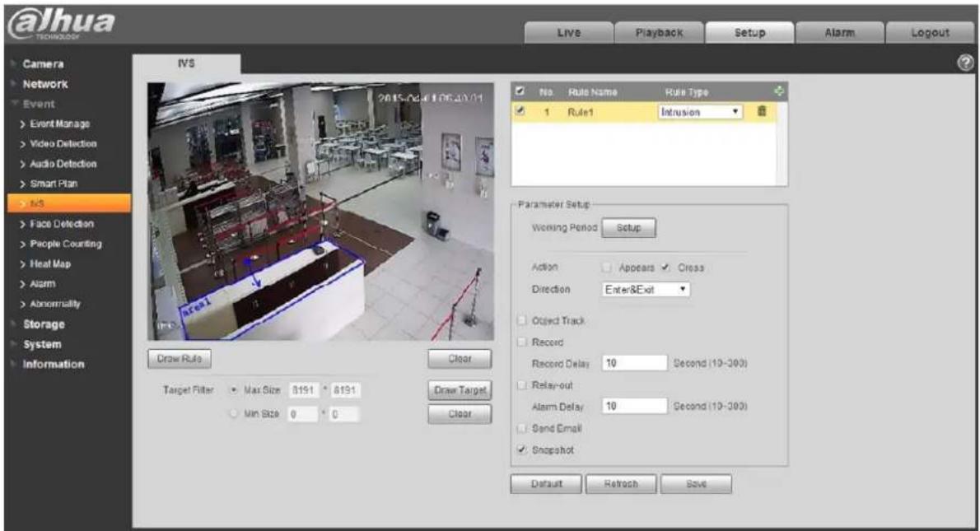Open People Counting page
Viewport: 980px width, 531px height.
(66, 244)
